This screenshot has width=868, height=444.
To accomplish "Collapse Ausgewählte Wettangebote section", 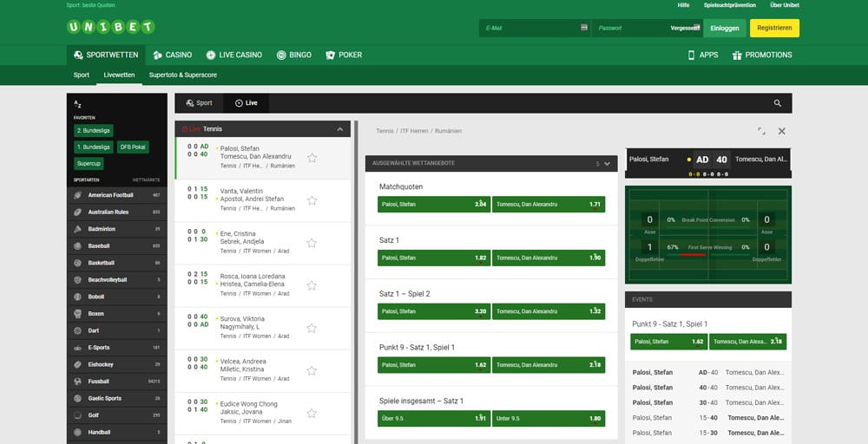I will click(608, 164).
